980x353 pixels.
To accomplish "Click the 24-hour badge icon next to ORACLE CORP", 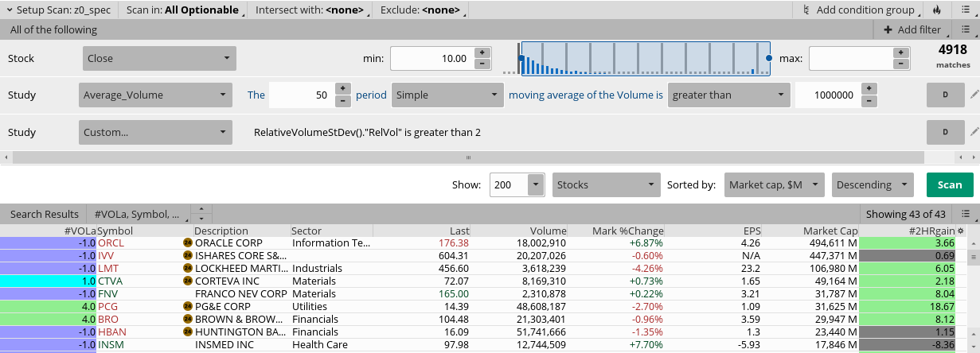I will coord(188,242).
